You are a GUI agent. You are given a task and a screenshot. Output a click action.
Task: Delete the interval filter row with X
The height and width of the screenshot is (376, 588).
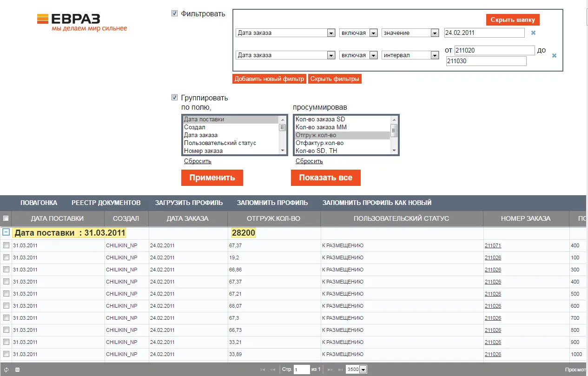click(x=554, y=55)
